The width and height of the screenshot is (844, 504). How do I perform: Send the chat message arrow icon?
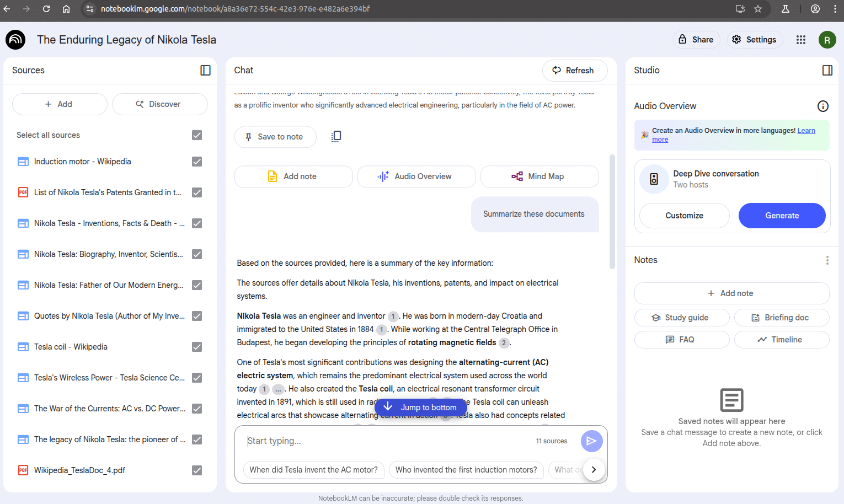(591, 441)
